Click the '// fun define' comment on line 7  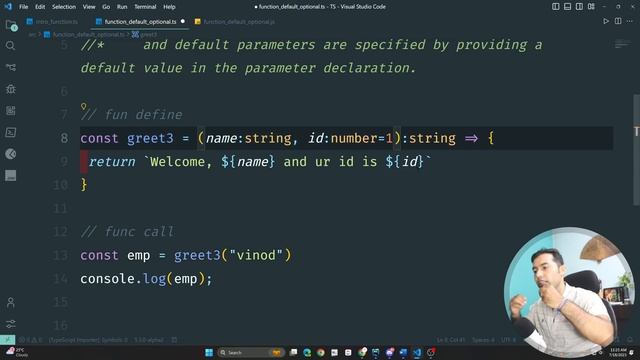coord(131,115)
